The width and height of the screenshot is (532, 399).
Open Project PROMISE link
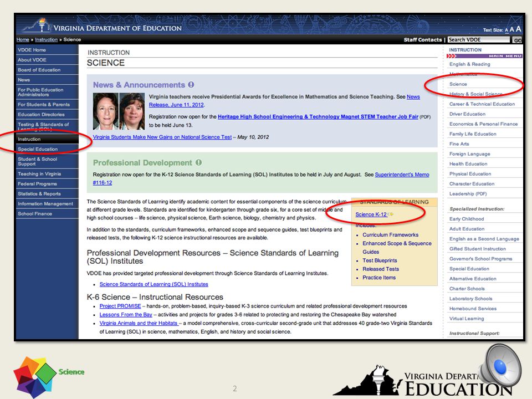coord(120,306)
